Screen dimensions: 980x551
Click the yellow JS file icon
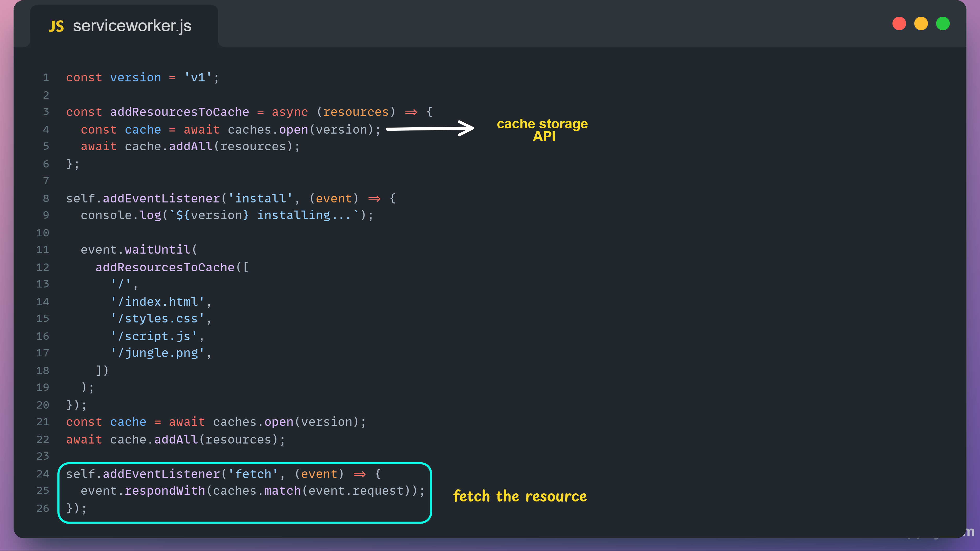56,26
